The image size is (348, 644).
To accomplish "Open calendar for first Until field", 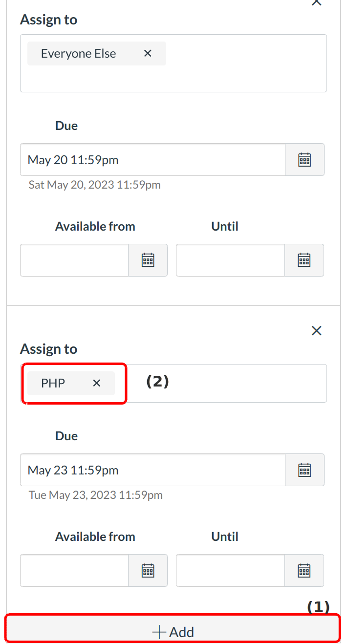I will click(304, 260).
